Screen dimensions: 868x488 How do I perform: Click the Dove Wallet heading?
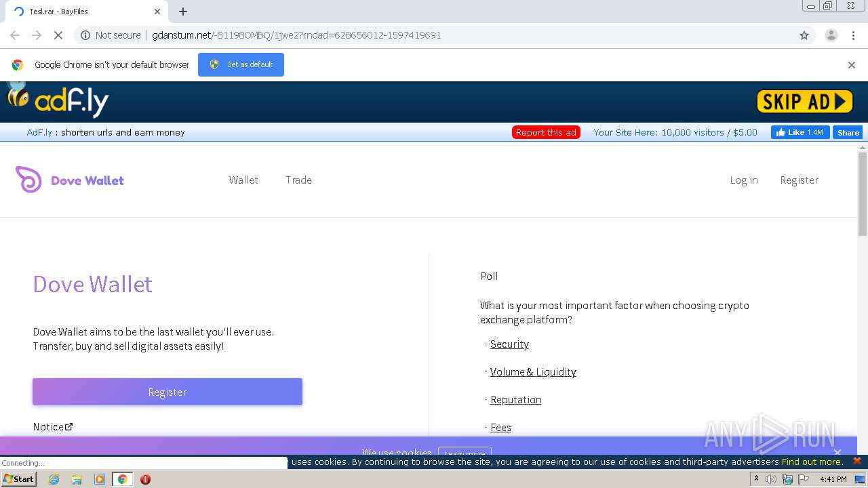[x=93, y=284]
